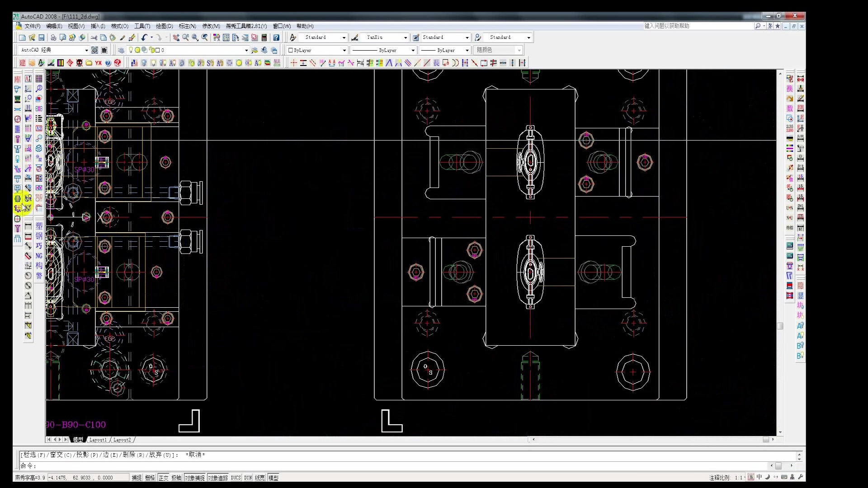Open the QuickCalc calculator icon
The height and width of the screenshot is (488, 868).
(x=264, y=38)
